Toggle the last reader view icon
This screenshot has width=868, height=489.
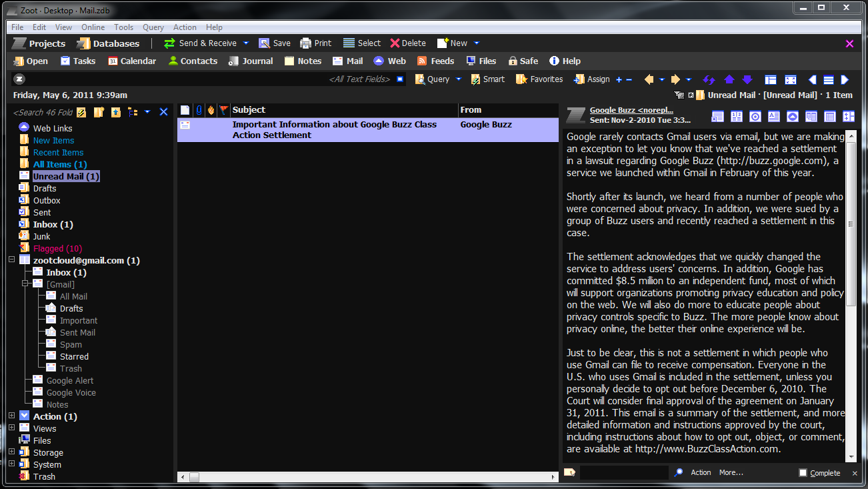pos(849,116)
